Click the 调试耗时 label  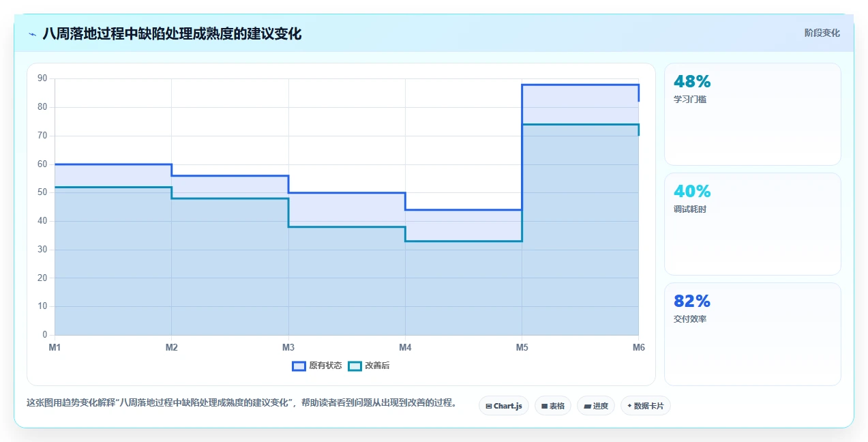coord(690,209)
